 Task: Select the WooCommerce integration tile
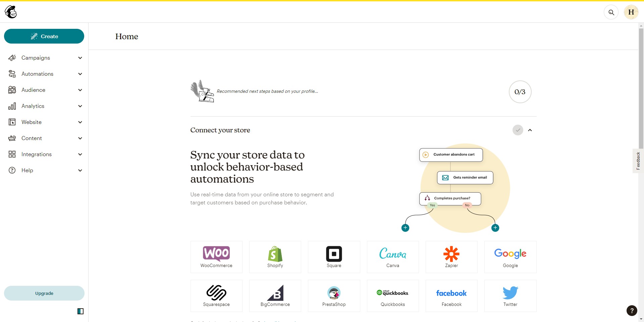pos(216,257)
